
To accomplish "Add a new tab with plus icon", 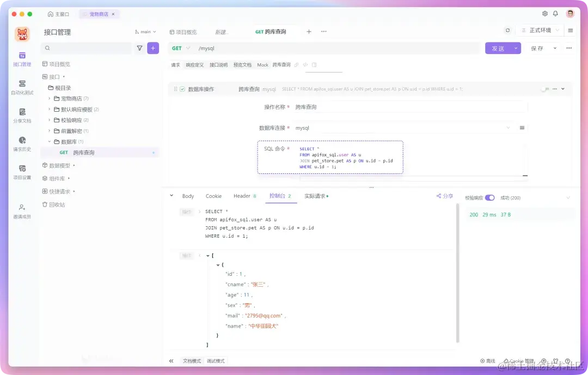I will [309, 32].
